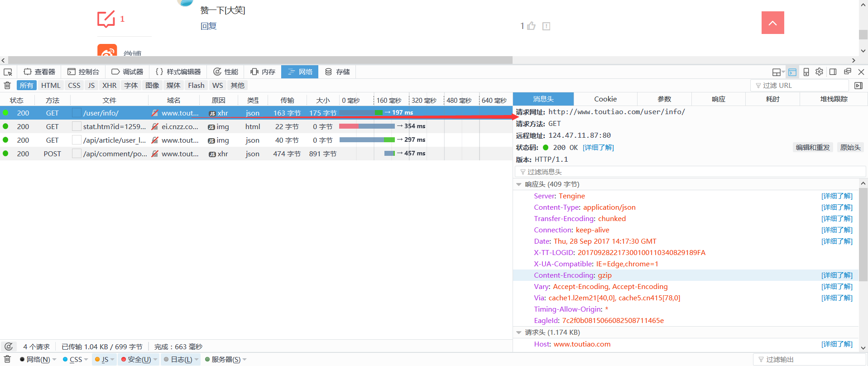Report the comment via exclamation icon
Image resolution: width=868 pixels, height=366 pixels.
[x=547, y=26]
